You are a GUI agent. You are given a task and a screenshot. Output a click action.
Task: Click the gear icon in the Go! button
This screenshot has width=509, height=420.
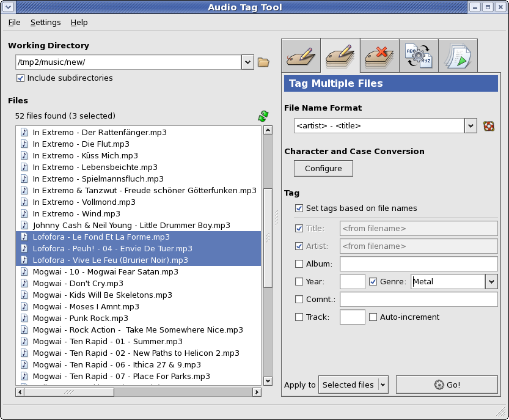tap(439, 385)
